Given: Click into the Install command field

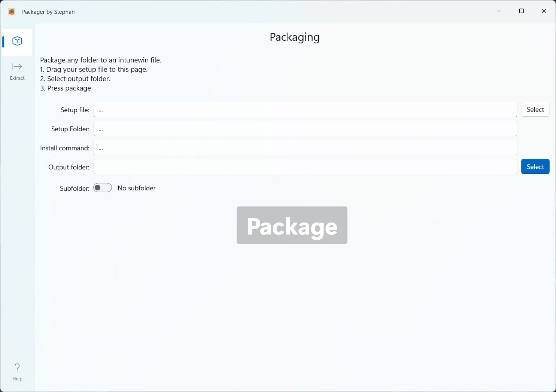Looking at the screenshot, I should click(x=305, y=148).
